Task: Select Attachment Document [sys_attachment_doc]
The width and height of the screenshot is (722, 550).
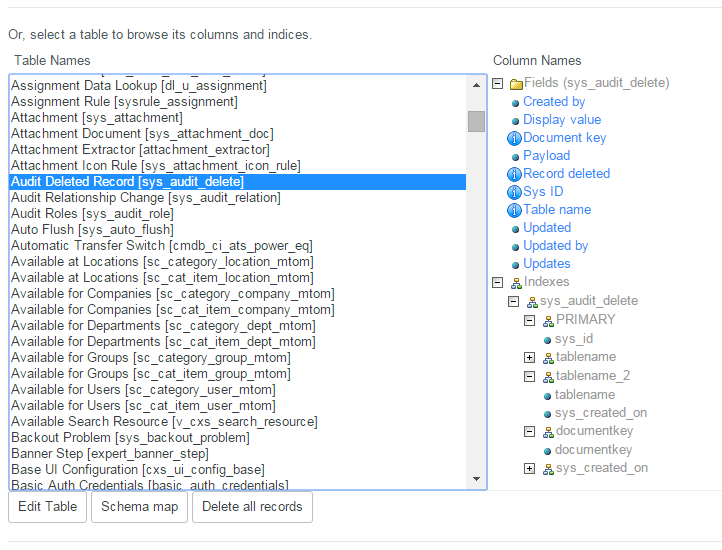Action: pos(238,134)
